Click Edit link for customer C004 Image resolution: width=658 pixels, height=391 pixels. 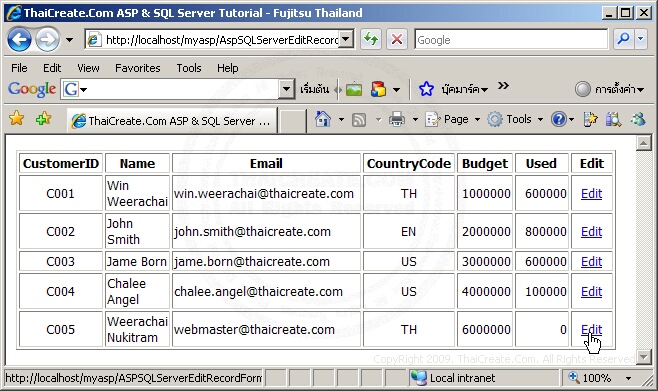(x=591, y=291)
